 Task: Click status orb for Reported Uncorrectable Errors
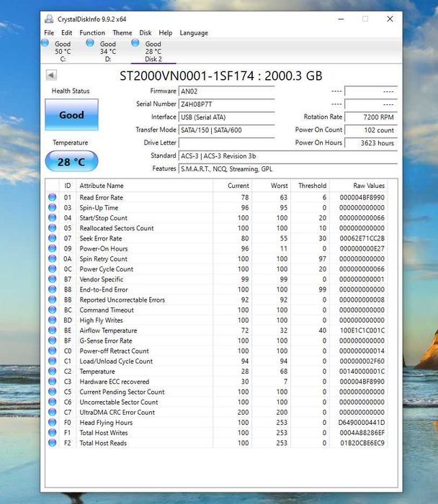point(52,300)
